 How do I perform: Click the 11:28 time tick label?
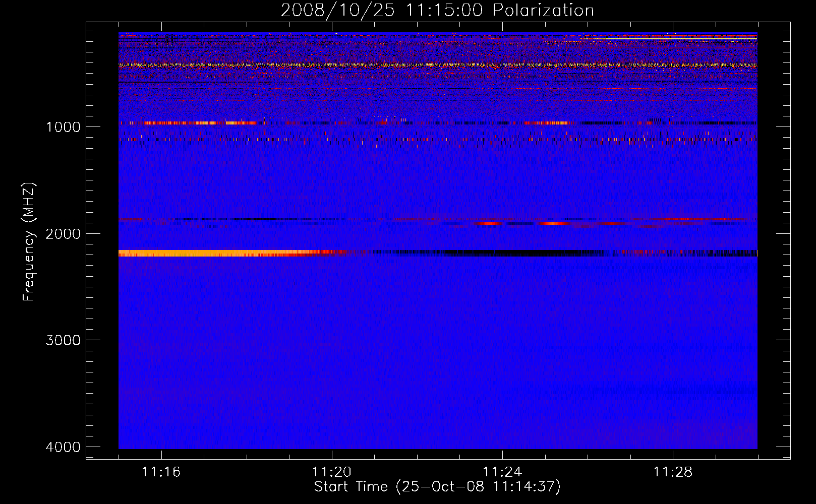pos(673,472)
